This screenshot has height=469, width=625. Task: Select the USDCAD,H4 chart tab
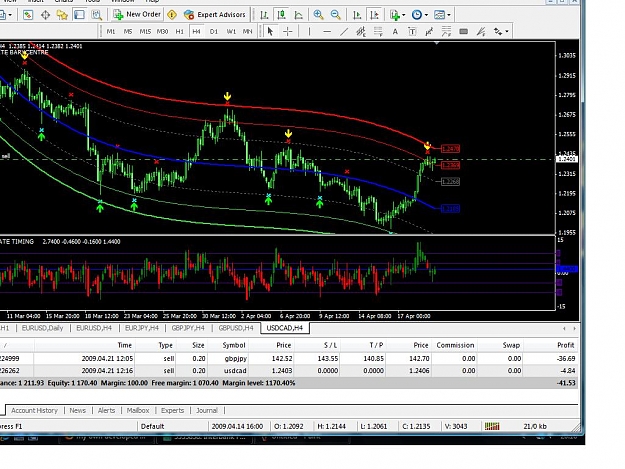tap(285, 328)
